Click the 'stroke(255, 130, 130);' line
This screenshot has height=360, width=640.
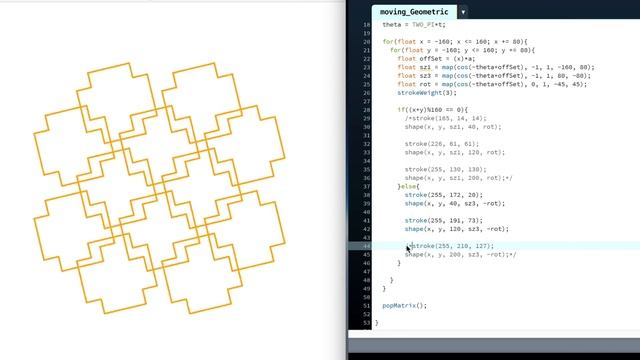(x=446, y=169)
